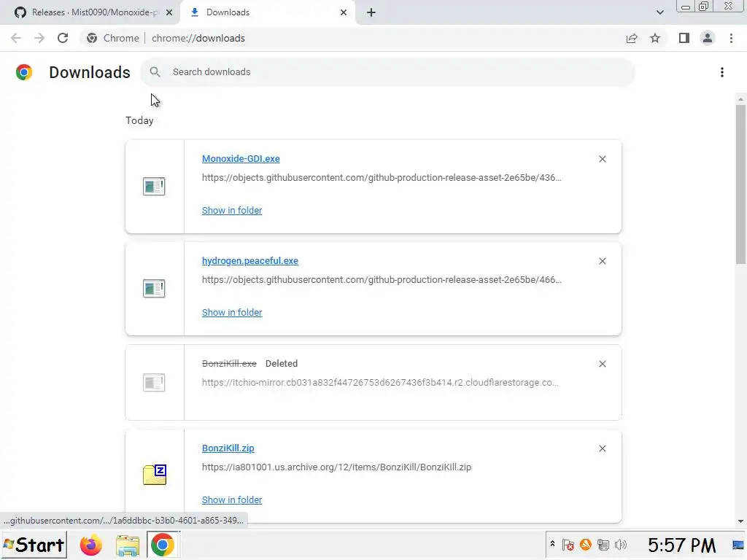
Task: Open the BonziKill.zip file link
Action: click(228, 448)
